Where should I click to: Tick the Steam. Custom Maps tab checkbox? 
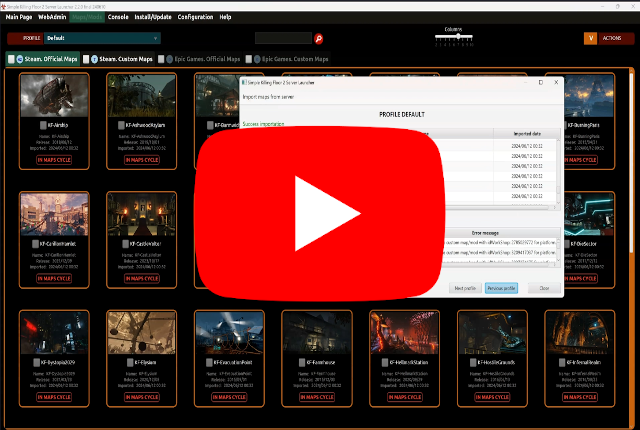[86, 59]
